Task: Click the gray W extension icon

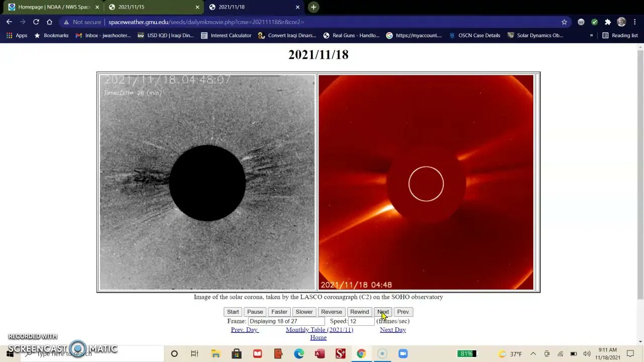Action: [x=581, y=22]
